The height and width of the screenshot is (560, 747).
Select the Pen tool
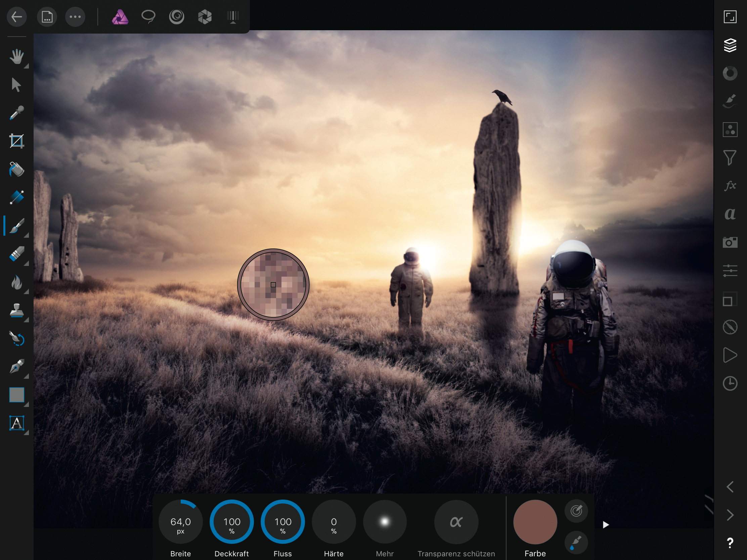point(16,367)
